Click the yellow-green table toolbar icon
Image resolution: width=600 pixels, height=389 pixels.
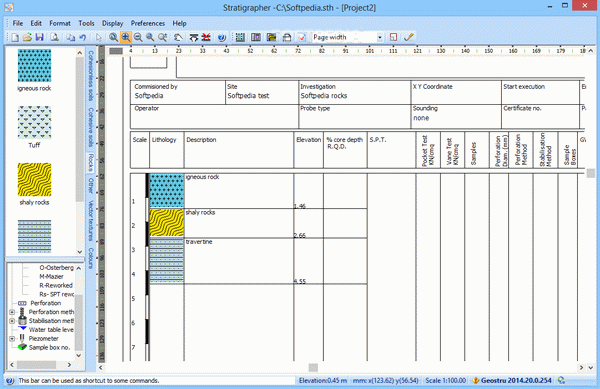[x=271, y=37]
